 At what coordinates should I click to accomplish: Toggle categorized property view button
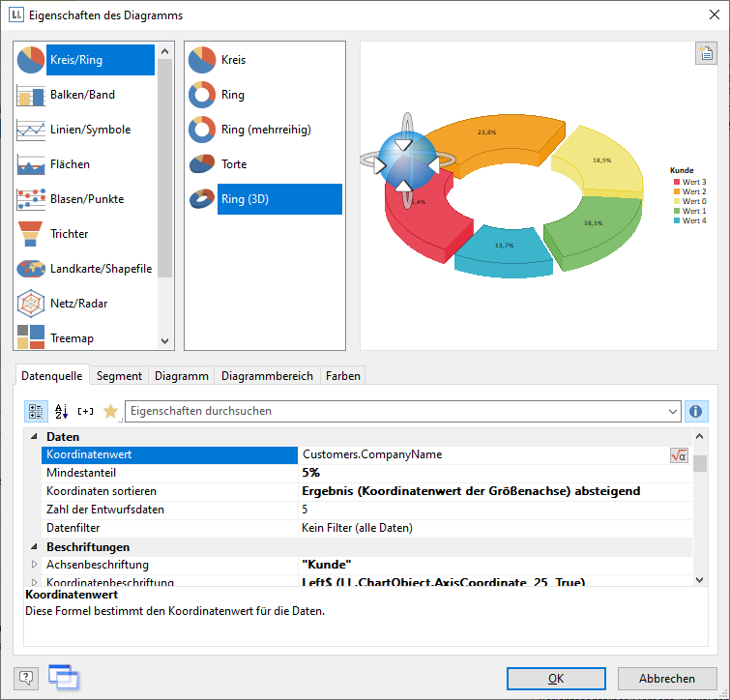(36, 411)
